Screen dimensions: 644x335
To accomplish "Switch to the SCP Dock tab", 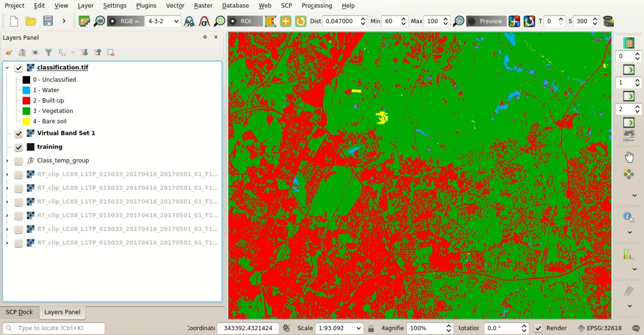I will coord(20,312).
